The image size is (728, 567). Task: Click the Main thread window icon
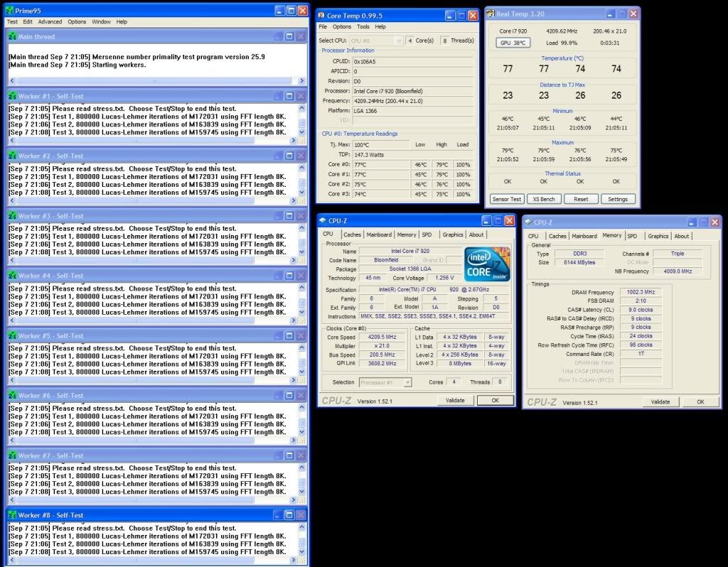click(x=13, y=37)
